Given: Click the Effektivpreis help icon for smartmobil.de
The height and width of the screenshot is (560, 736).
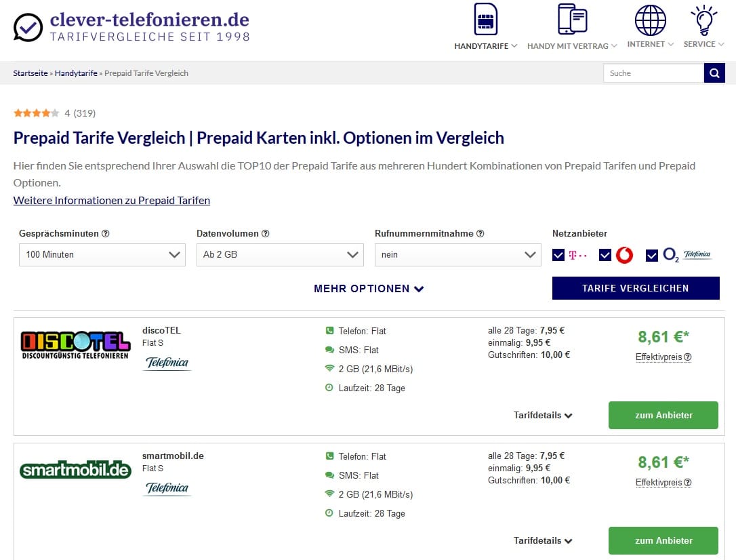Looking at the screenshot, I should point(688,483).
